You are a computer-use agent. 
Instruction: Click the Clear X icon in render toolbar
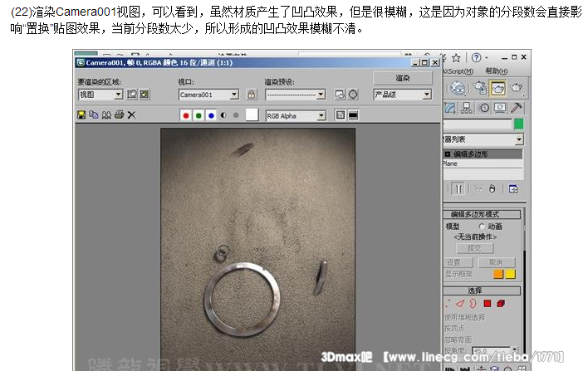pos(131,115)
